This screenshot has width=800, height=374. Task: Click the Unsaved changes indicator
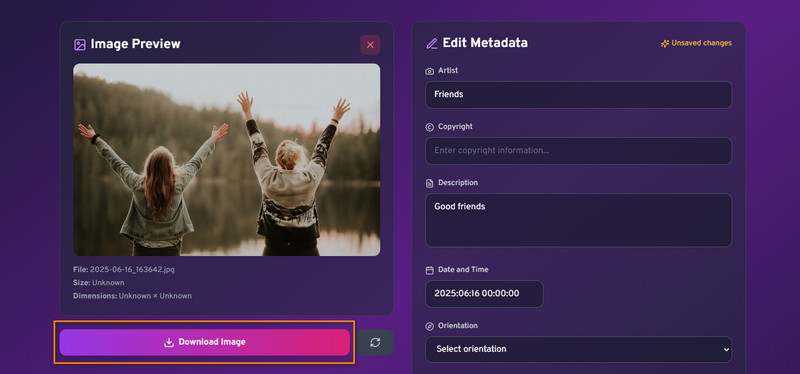(x=696, y=43)
